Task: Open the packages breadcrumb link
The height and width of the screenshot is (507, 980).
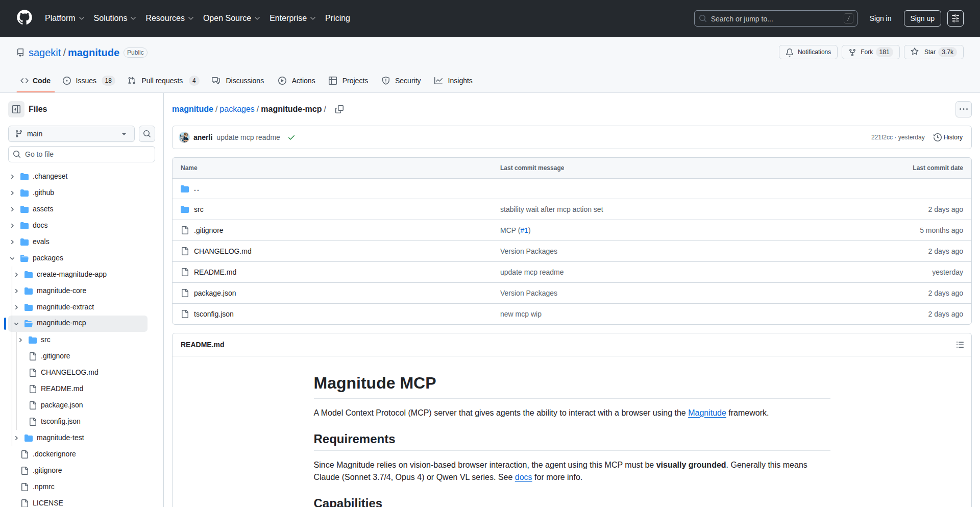Action: coord(237,109)
